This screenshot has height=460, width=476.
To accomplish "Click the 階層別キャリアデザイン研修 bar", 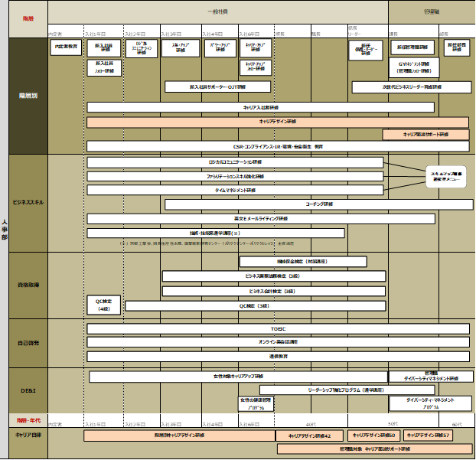I will [x=179, y=436].
